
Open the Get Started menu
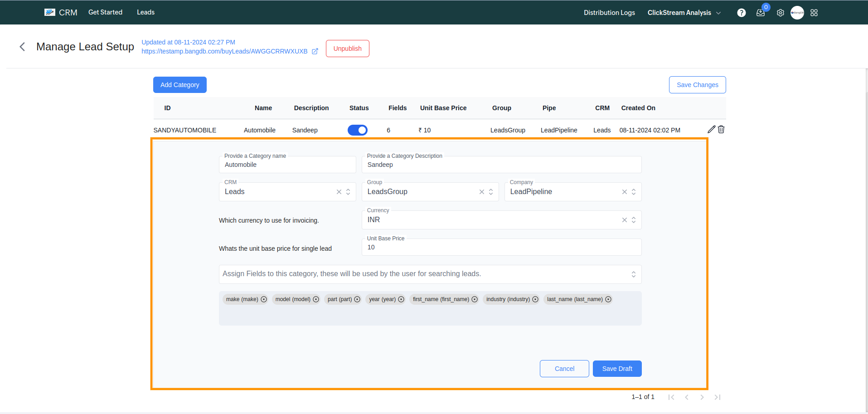[x=105, y=12]
